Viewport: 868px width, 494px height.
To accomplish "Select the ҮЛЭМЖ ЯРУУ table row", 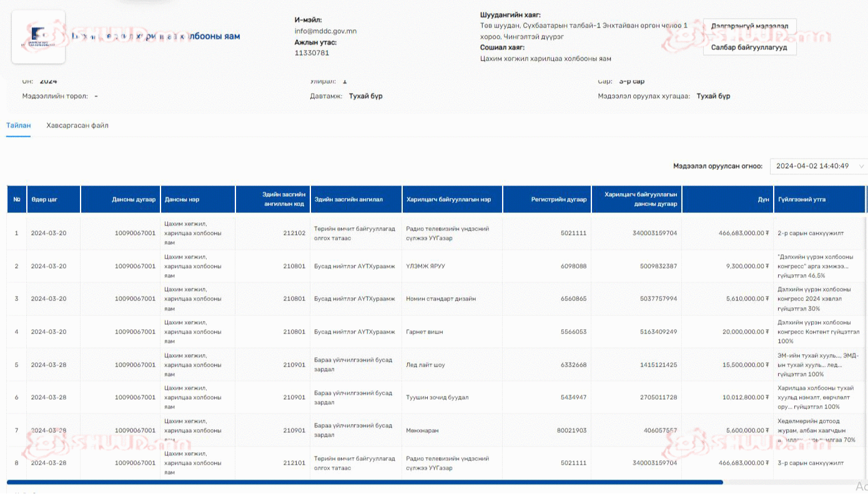I will click(425, 266).
